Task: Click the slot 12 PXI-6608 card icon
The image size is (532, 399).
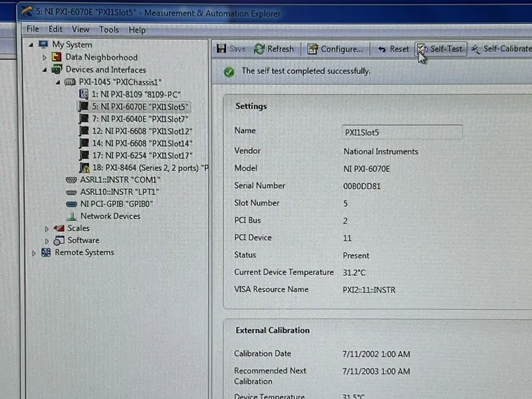Action: [84, 130]
